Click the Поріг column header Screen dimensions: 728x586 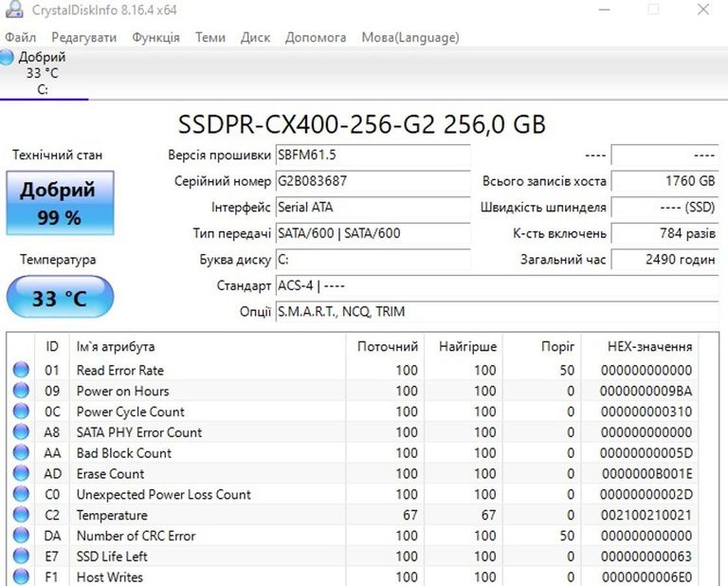(542, 346)
